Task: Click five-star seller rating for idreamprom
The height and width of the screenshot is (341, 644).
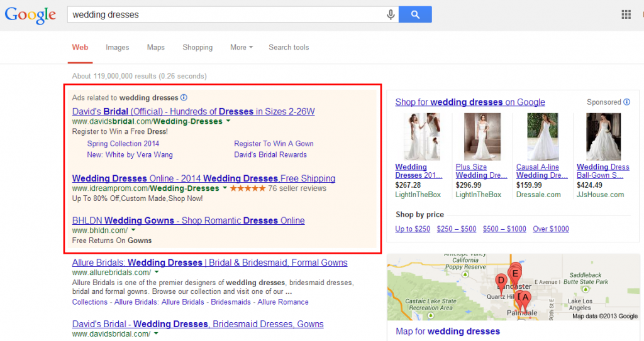Action: 248,188
